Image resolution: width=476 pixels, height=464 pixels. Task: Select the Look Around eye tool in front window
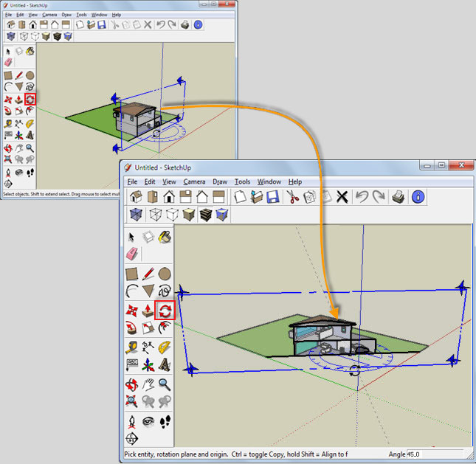point(148,421)
